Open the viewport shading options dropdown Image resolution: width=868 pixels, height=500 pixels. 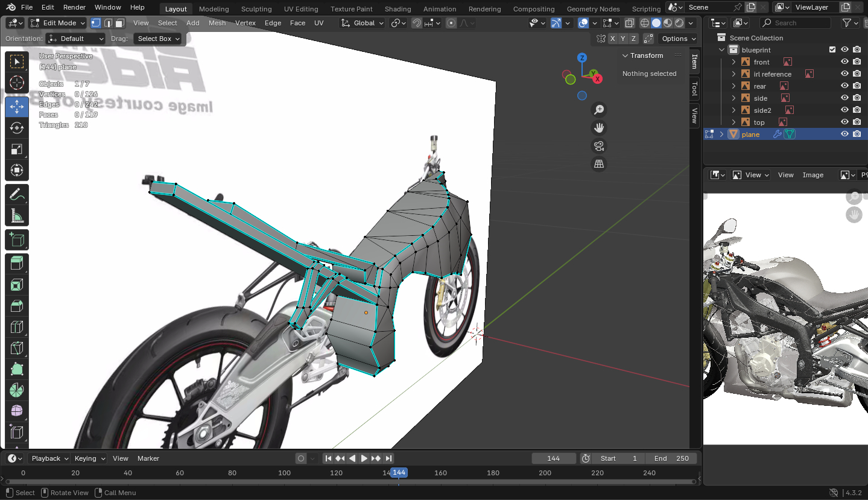click(x=691, y=23)
